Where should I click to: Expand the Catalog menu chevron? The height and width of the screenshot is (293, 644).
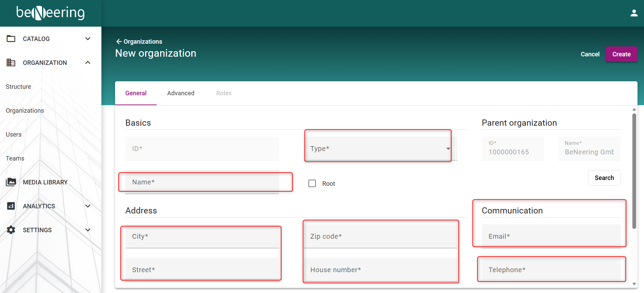pos(88,39)
